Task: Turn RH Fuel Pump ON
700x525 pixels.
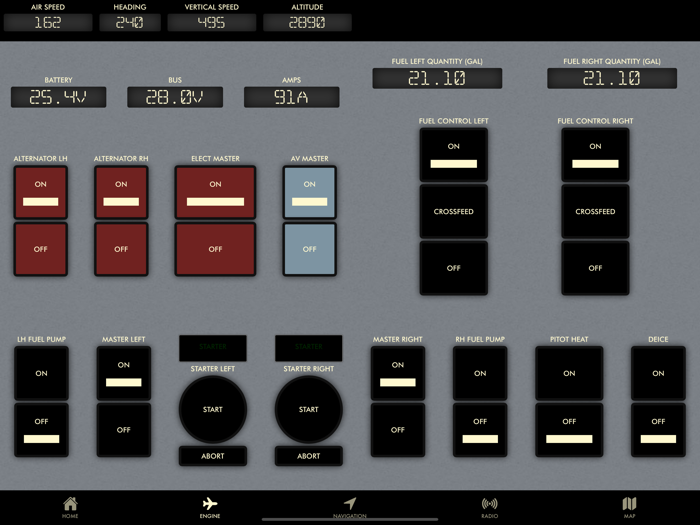Action: (x=480, y=373)
